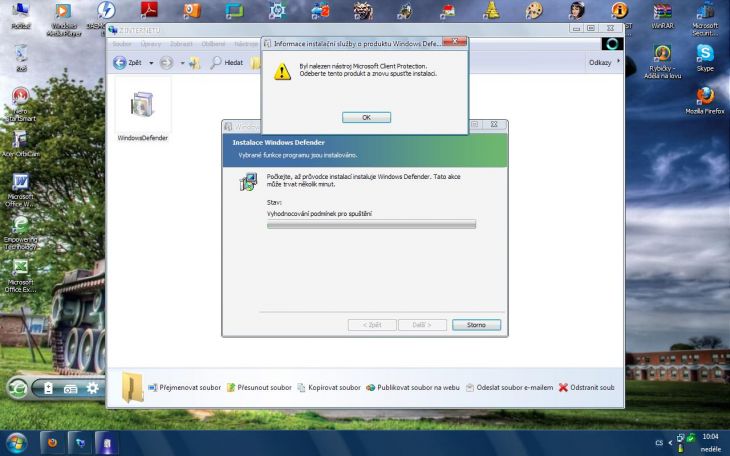Click the spinning throbber logo in the explorer window
Image resolution: width=730 pixels, height=456 pixels.
[x=612, y=44]
